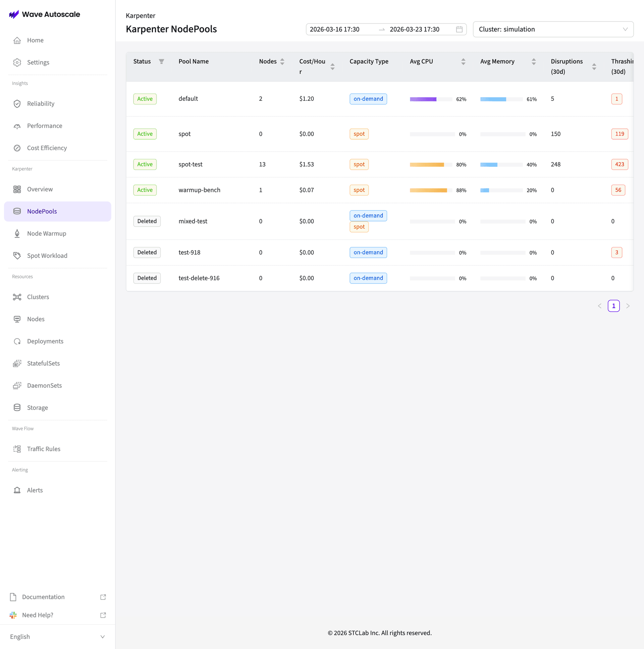
Task: Open the calendar icon in date range picker
Action: click(x=459, y=29)
